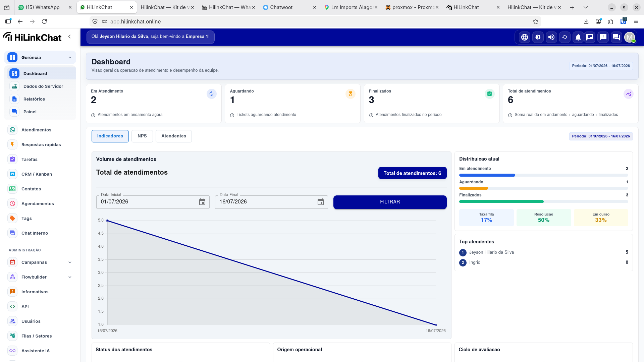Reload the page in browser toolbar
This screenshot has height=362, width=644.
point(44,21)
